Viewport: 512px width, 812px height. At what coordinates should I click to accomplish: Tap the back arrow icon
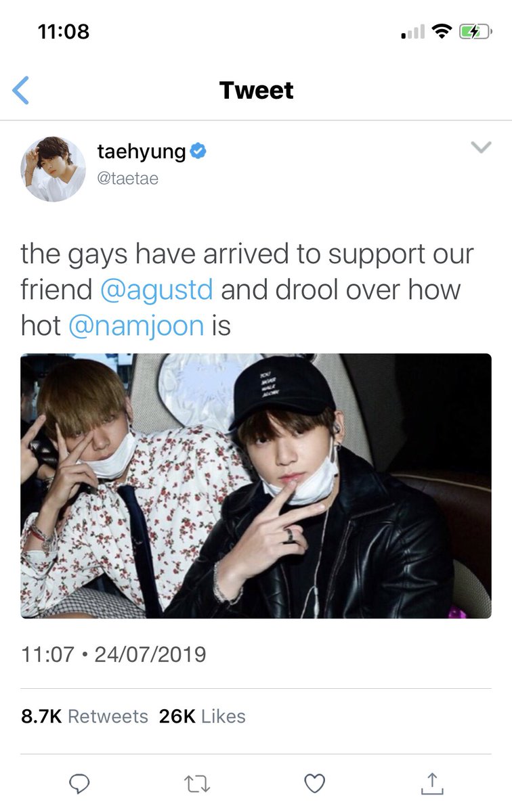coord(21,91)
